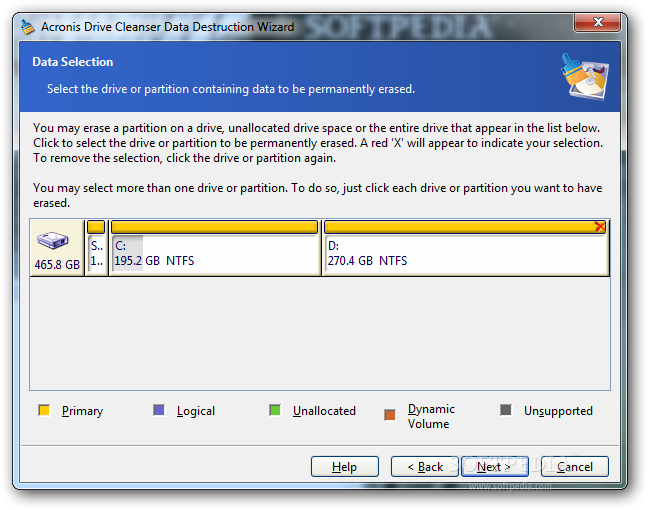Open Help for the wizard

point(345,467)
